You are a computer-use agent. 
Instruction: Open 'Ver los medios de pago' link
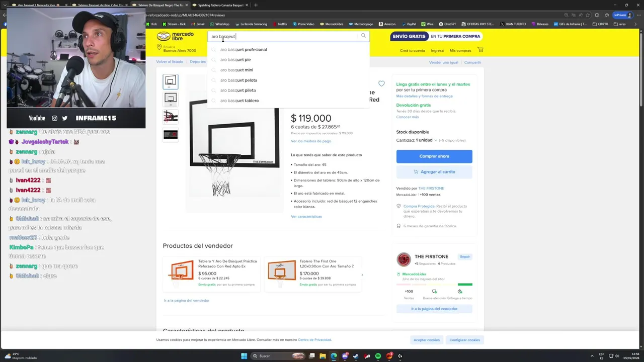pyautogui.click(x=311, y=141)
